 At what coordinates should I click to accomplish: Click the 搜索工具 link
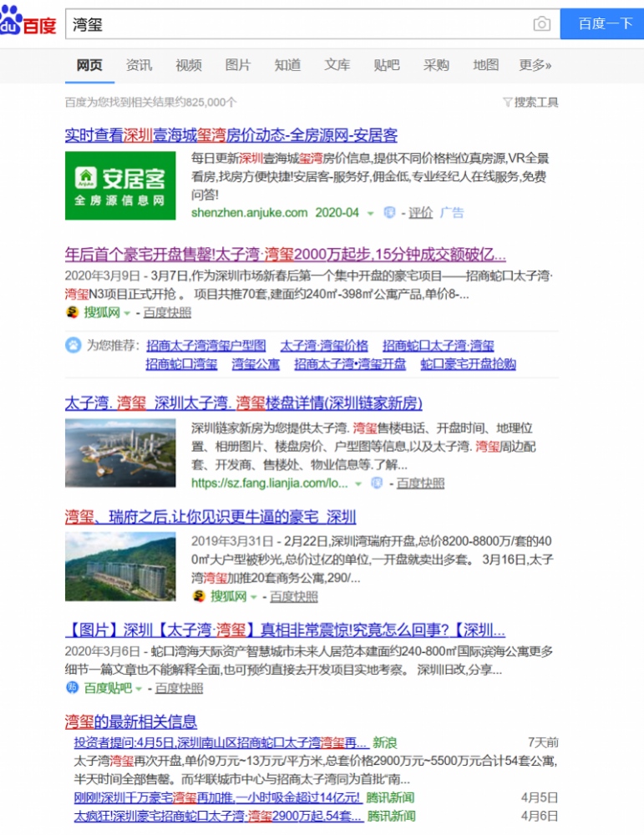[x=536, y=102]
